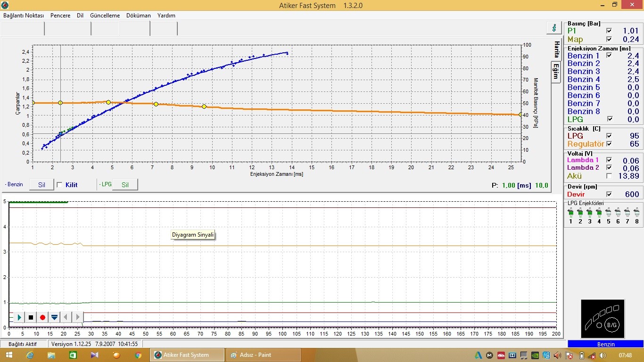644x362 pixels.
Task: Click LPG injector icon number 2
Action: click(x=580, y=213)
